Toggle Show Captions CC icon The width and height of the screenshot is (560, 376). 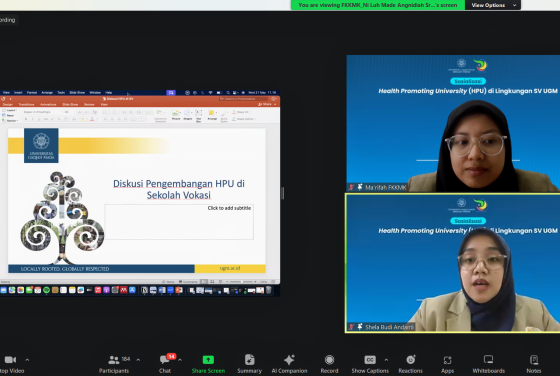(x=370, y=360)
